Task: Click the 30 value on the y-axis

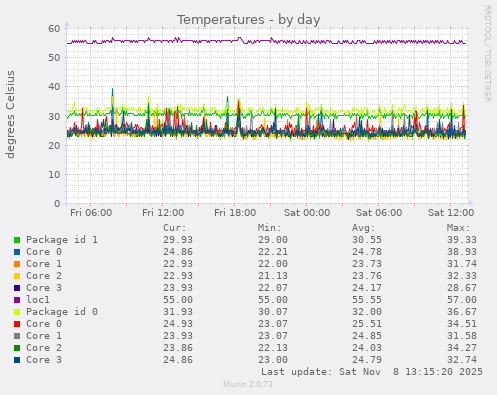Action: tap(54, 116)
